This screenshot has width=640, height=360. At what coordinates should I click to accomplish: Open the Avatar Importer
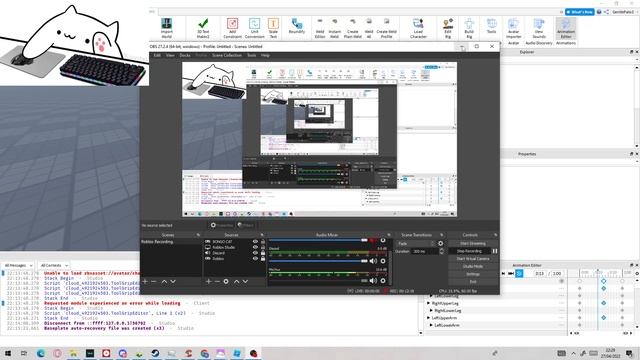[x=513, y=28]
